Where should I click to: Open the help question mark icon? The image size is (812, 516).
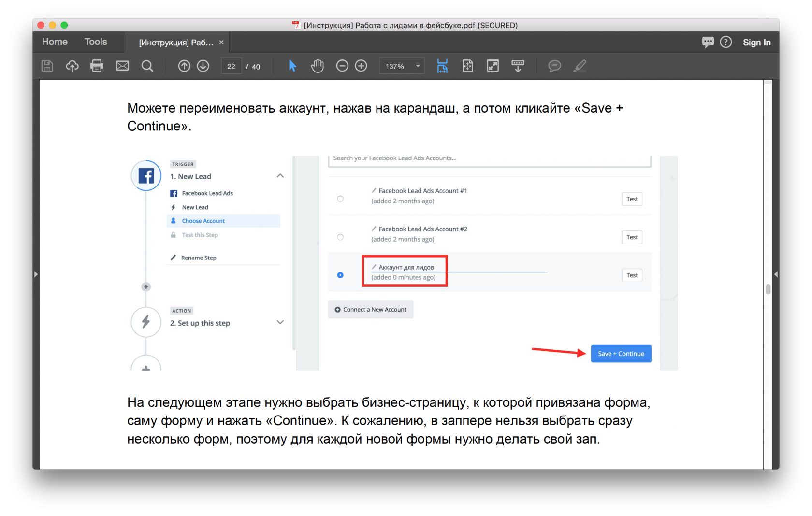tap(726, 42)
